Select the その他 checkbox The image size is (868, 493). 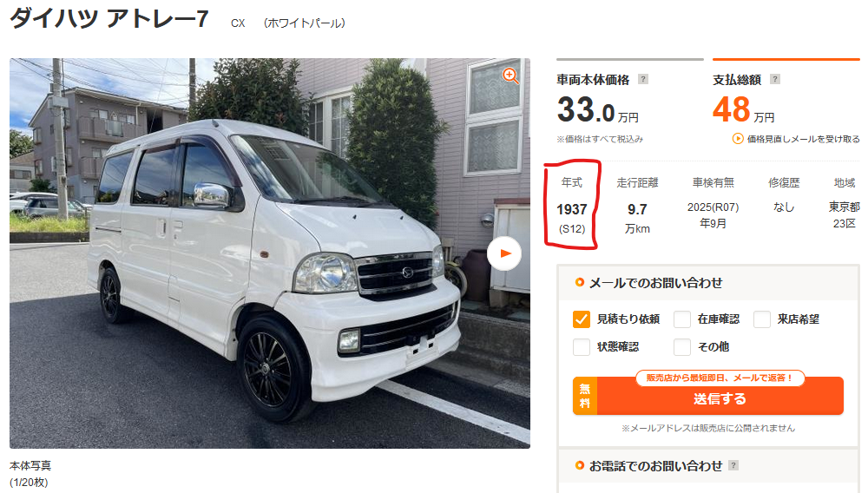pyautogui.click(x=682, y=347)
